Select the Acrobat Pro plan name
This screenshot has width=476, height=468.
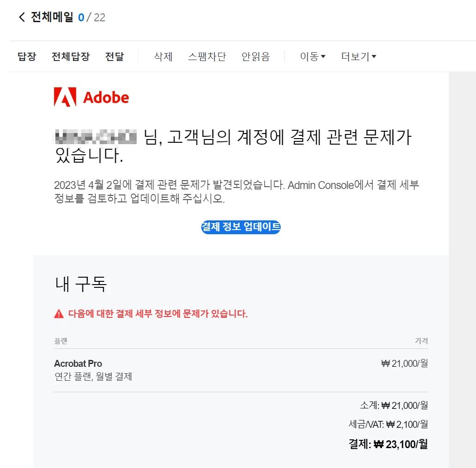pos(78,364)
